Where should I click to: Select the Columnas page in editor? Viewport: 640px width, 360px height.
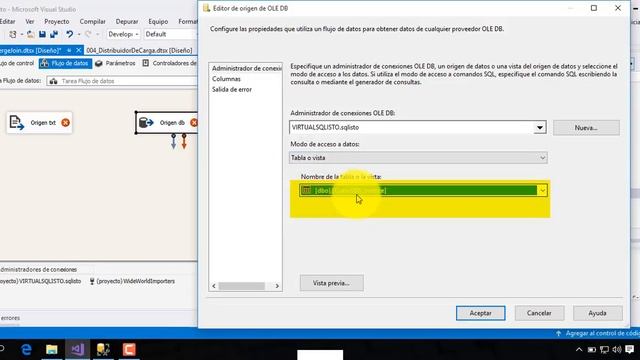226,79
